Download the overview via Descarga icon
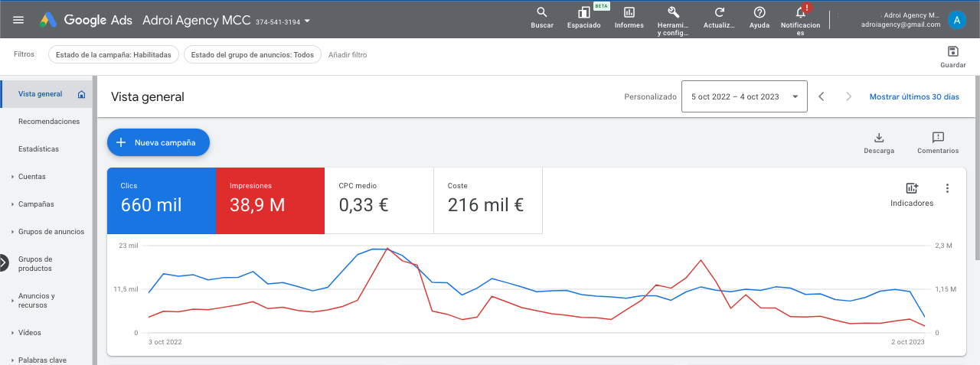The height and width of the screenshot is (365, 980). click(879, 138)
